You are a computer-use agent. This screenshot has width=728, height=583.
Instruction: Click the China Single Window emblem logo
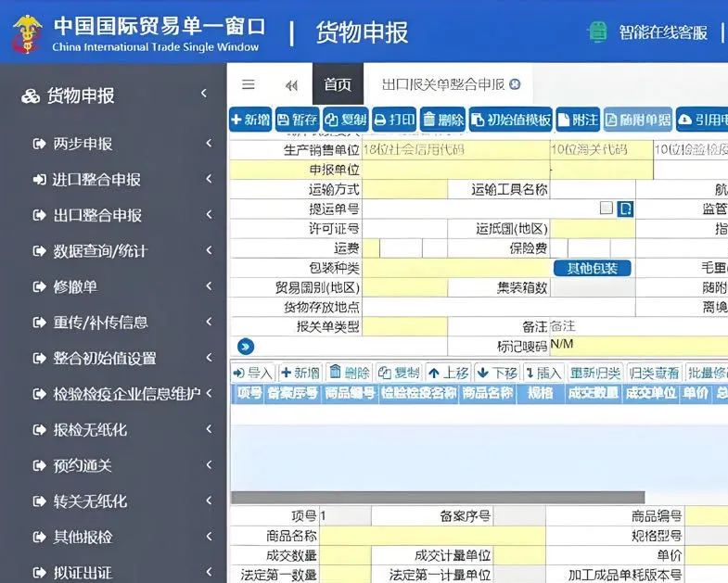point(28,33)
